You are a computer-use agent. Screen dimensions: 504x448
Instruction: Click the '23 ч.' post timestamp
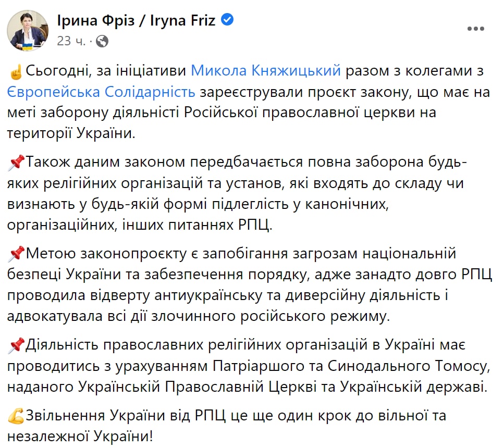71,41
